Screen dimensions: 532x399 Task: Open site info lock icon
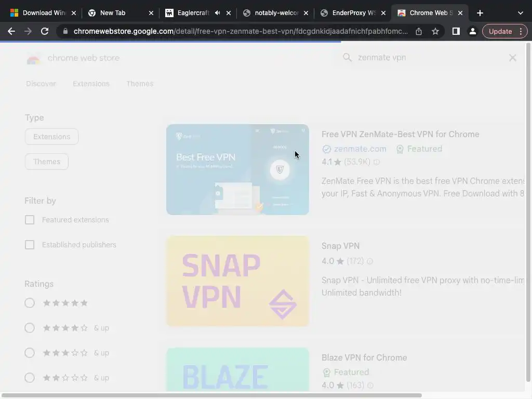click(65, 31)
